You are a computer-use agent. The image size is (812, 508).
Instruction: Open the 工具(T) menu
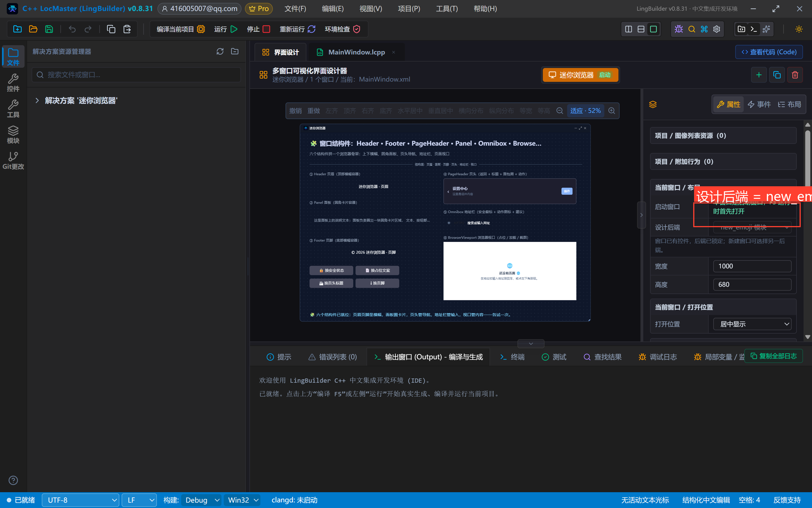[447, 9]
